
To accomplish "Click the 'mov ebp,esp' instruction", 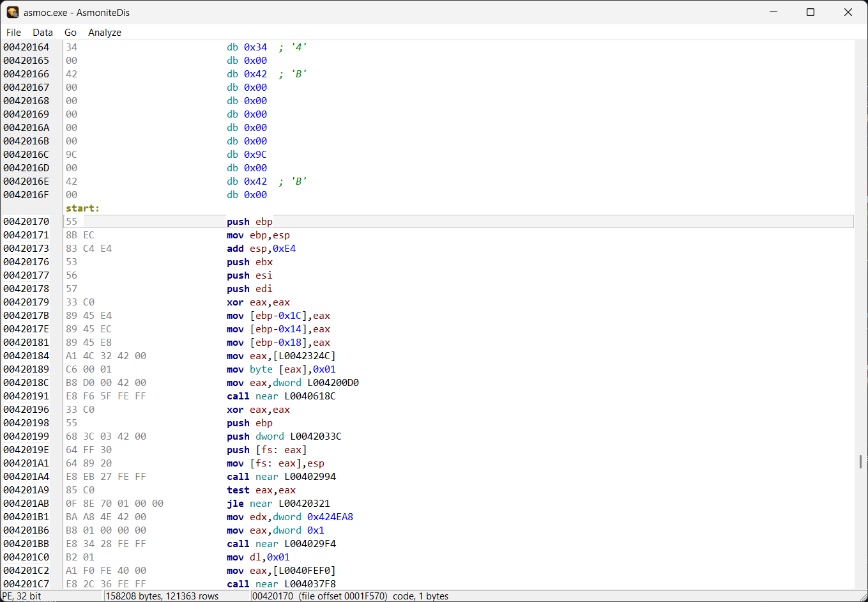I will pos(258,235).
